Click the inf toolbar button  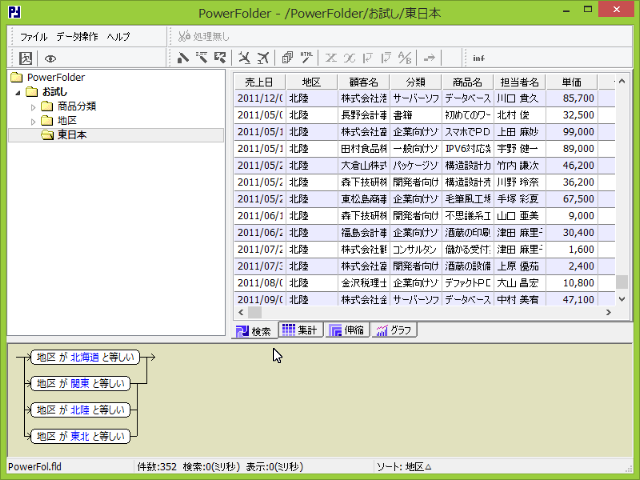point(478,58)
